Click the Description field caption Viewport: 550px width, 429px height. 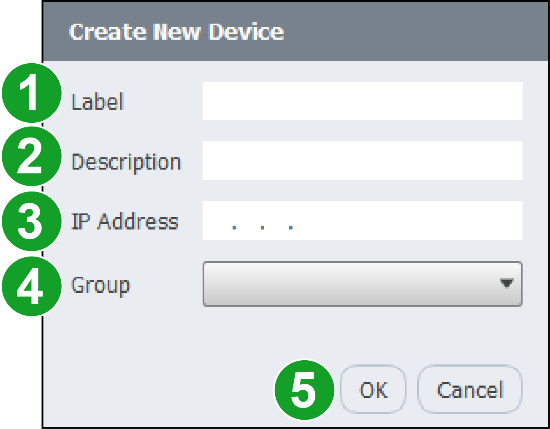pyautogui.click(x=126, y=162)
